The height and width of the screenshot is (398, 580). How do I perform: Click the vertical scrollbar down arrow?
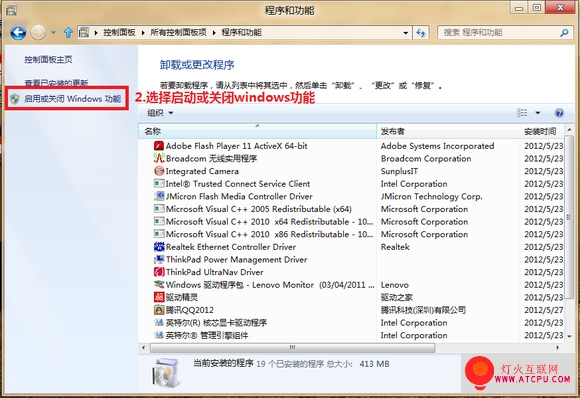(x=569, y=337)
